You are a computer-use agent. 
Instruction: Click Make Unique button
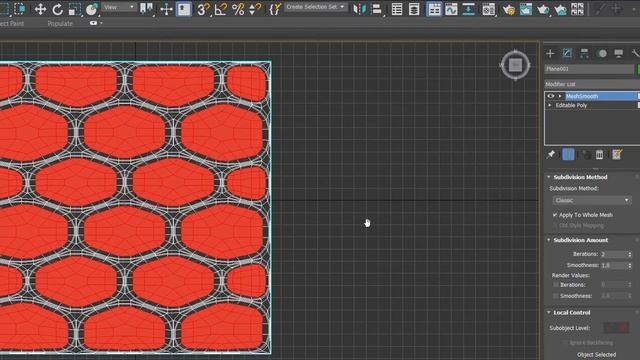(586, 155)
